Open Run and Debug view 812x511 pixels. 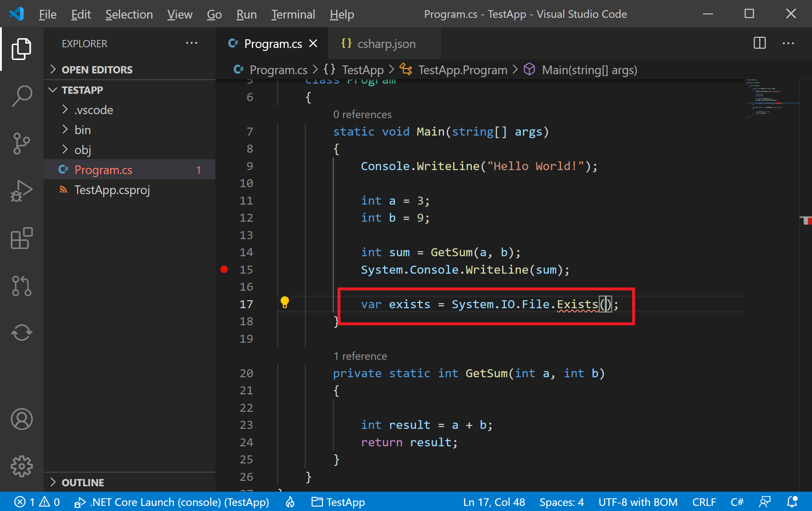point(22,190)
